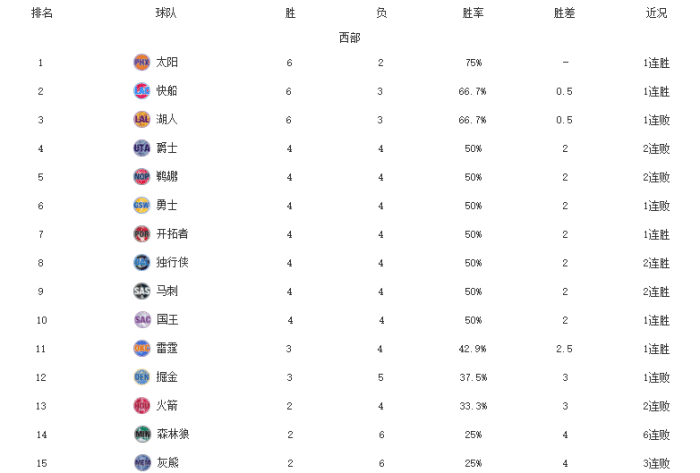Open the 火箭 team name link
700x473 pixels.
pyautogui.click(x=167, y=406)
